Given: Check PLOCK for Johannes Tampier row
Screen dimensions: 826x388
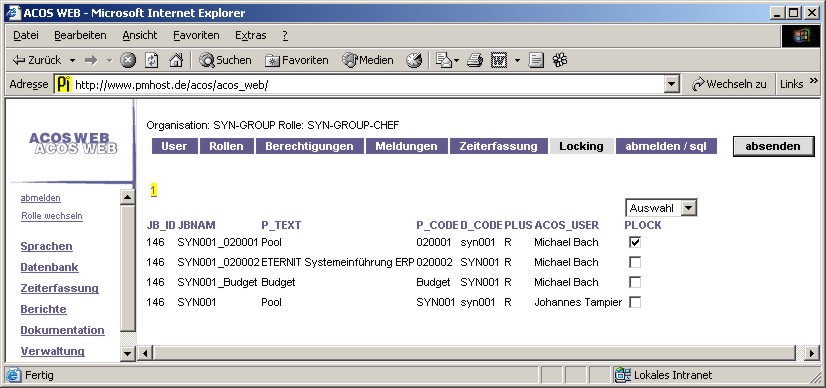Looking at the screenshot, I should point(635,302).
